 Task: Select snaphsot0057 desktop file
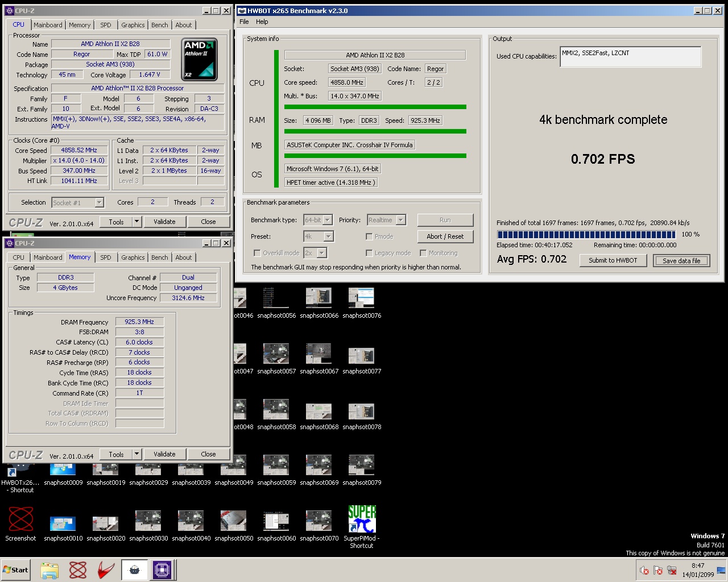(x=276, y=358)
